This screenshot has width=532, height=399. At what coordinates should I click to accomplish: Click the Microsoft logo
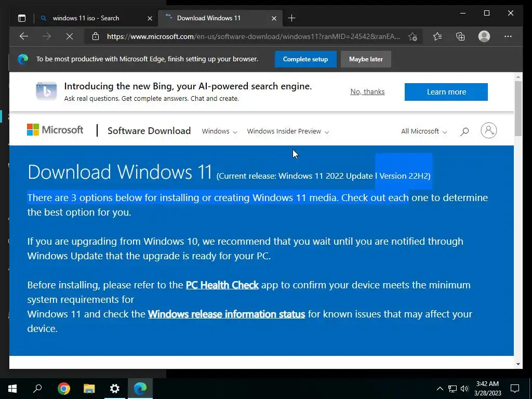pos(55,130)
